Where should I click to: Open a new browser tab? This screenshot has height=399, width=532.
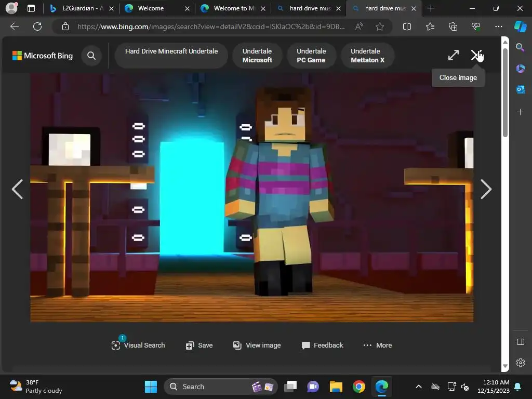click(431, 8)
